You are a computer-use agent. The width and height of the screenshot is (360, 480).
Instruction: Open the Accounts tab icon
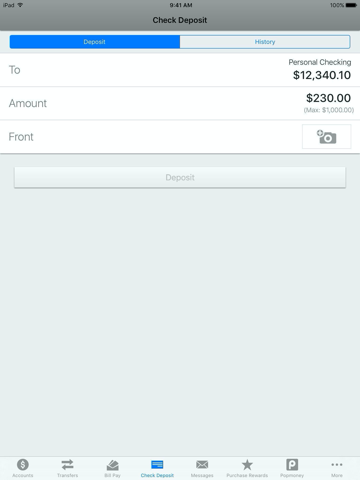(23, 464)
